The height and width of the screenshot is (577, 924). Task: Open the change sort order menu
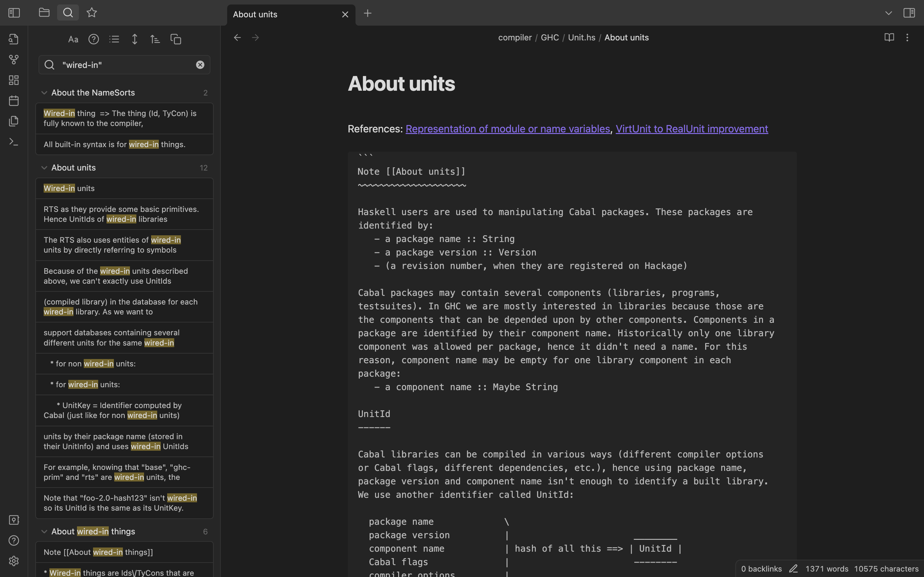click(x=155, y=39)
